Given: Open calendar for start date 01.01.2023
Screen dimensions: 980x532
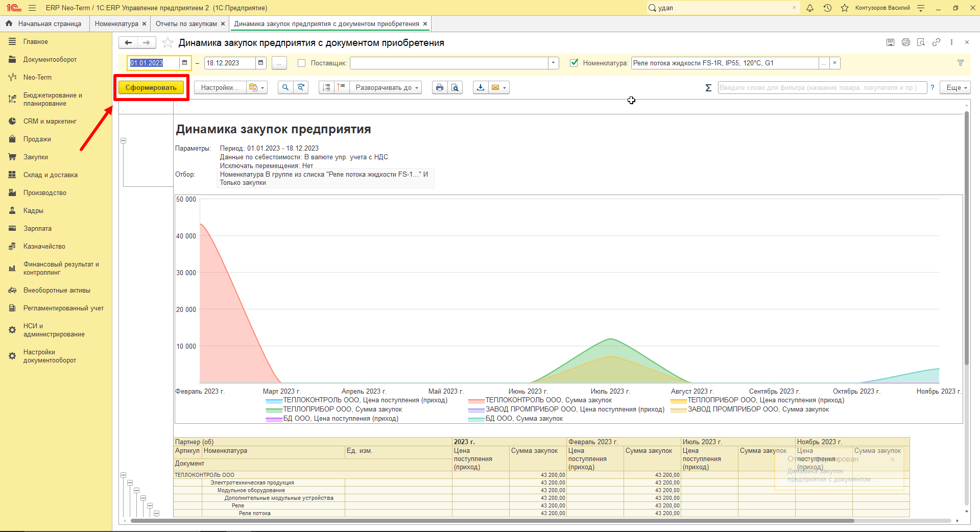Looking at the screenshot, I should click(x=185, y=63).
